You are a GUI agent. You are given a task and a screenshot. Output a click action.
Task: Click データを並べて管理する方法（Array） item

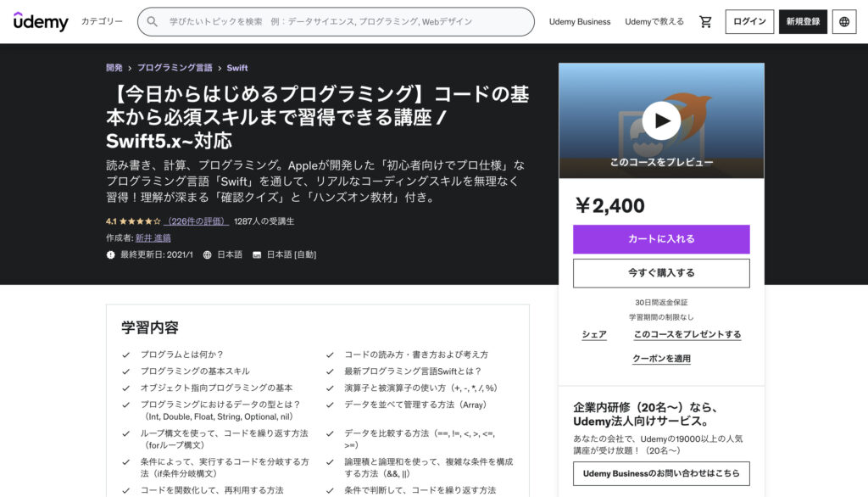tap(415, 405)
